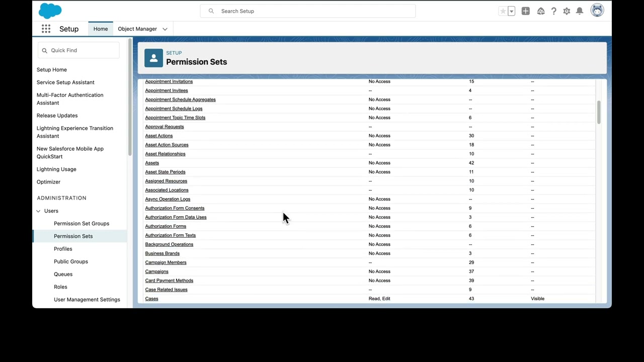Screen dimensions: 644x362
Task: Open the Appointment Invitations object link
Action: pos(169,81)
